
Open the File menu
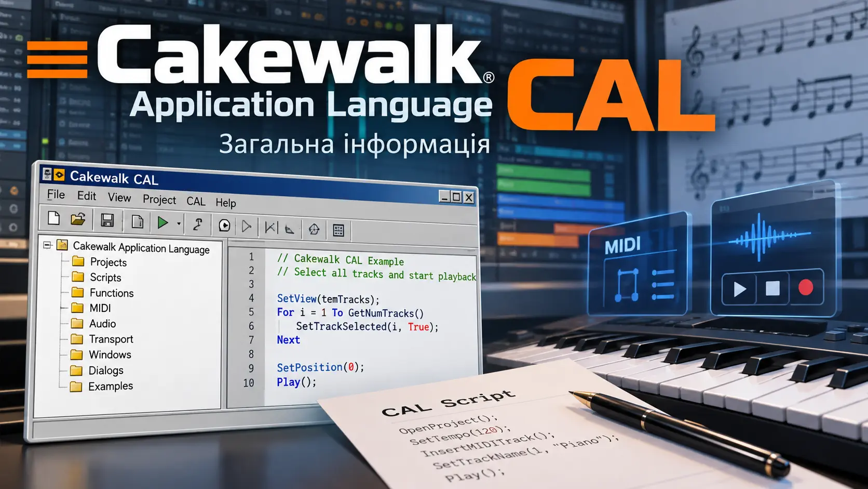click(x=56, y=194)
